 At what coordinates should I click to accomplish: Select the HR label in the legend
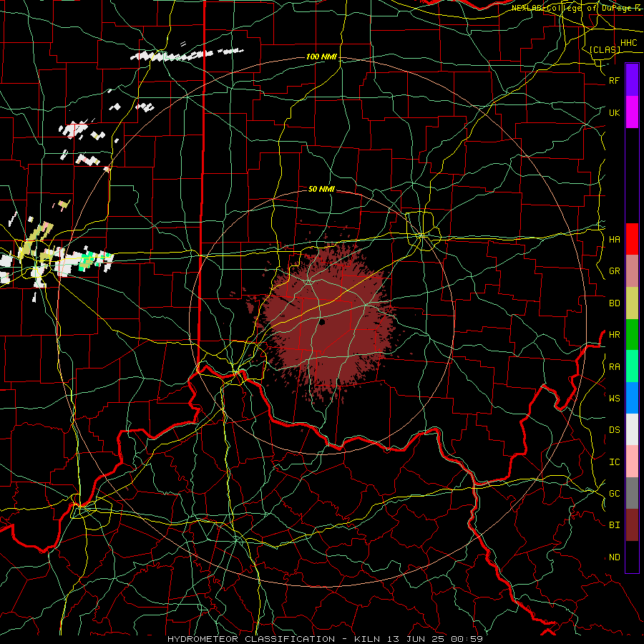pyautogui.click(x=615, y=335)
